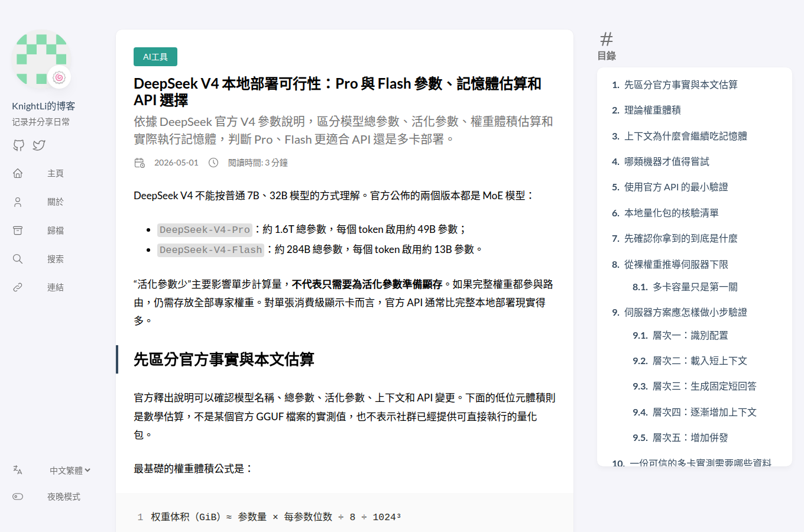
Task: Click the 2026-05-01 publish date
Action: (176, 163)
